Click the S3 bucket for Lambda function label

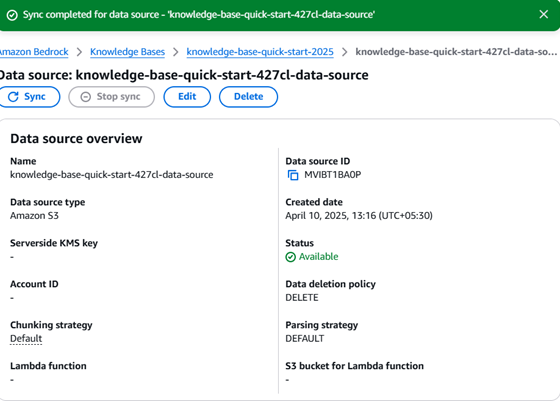point(355,366)
